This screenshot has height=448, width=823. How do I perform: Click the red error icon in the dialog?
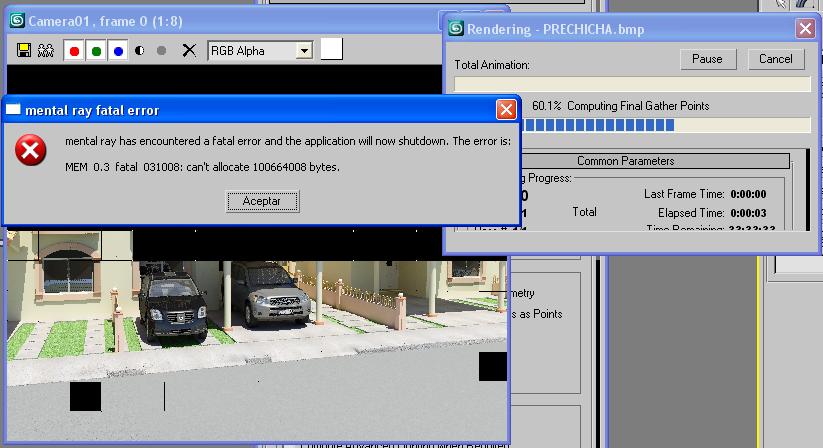(30, 150)
